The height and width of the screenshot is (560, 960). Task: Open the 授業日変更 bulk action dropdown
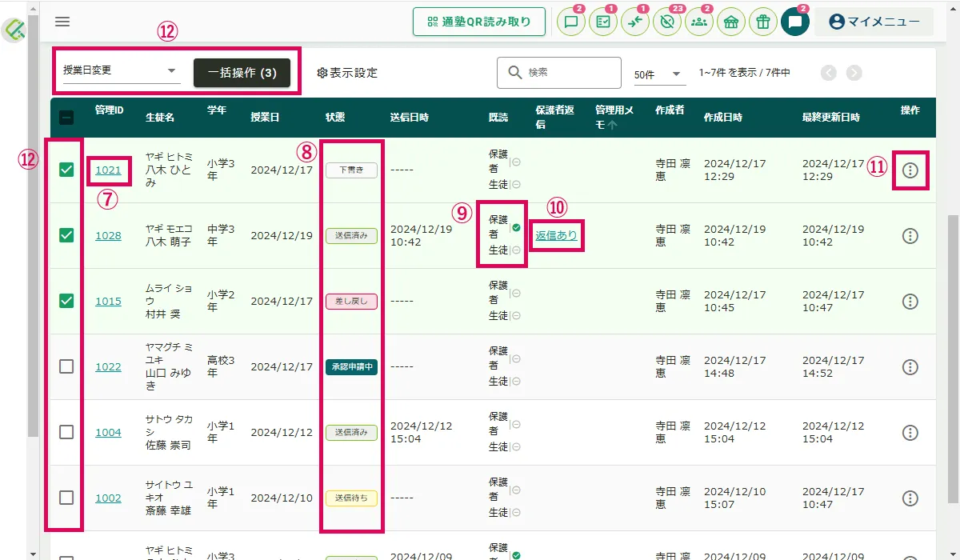coord(122,71)
